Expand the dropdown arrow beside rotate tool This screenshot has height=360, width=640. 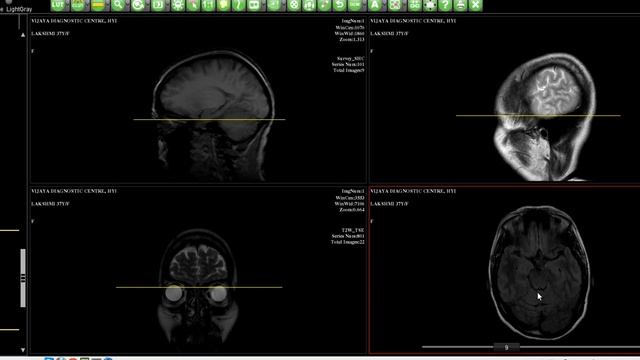(x=148, y=5)
